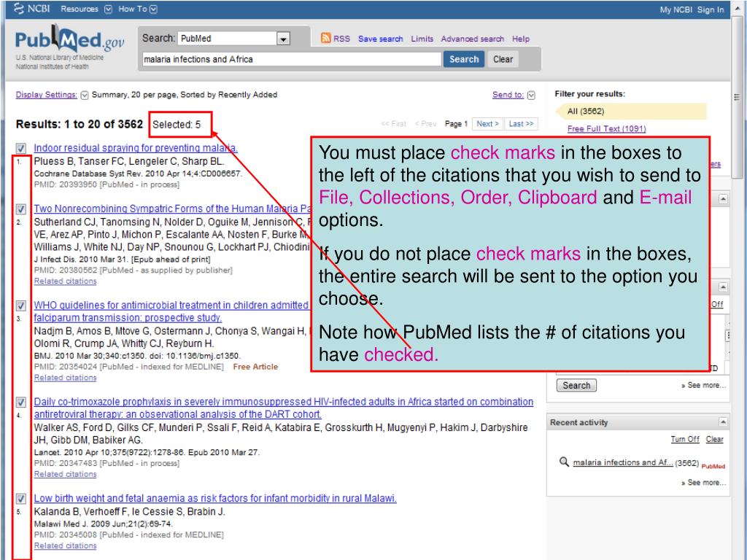The width and height of the screenshot is (747, 560).
Task: Open Related citations for PMID 20380562
Action: point(65,281)
